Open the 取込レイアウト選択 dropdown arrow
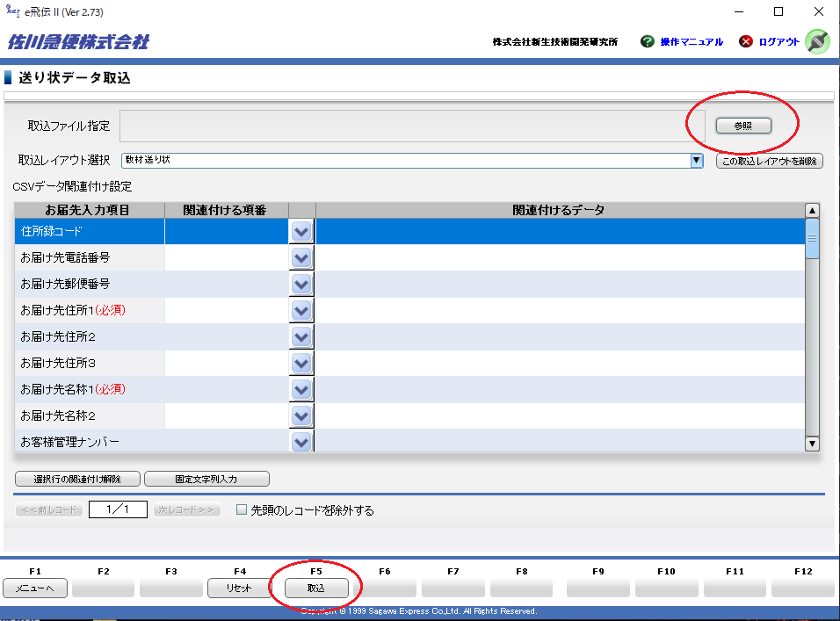This screenshot has width=840, height=621. point(697,160)
